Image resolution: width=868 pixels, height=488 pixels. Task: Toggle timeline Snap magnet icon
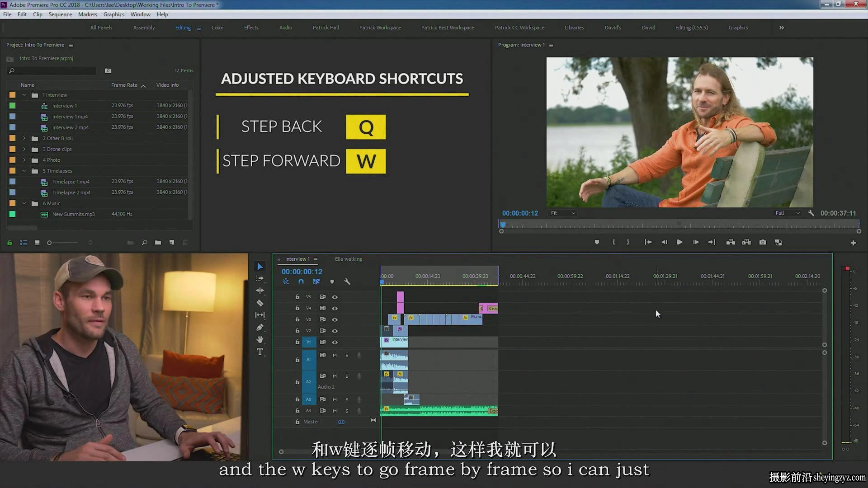click(301, 282)
